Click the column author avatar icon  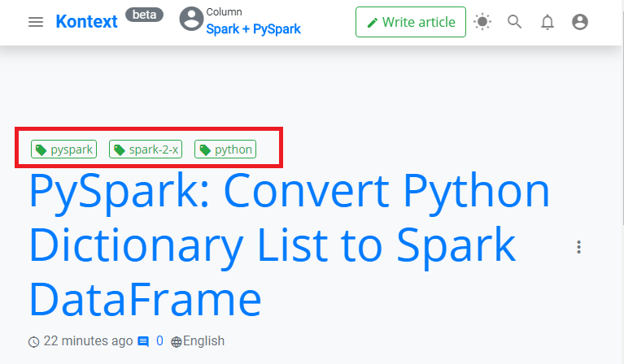(191, 19)
